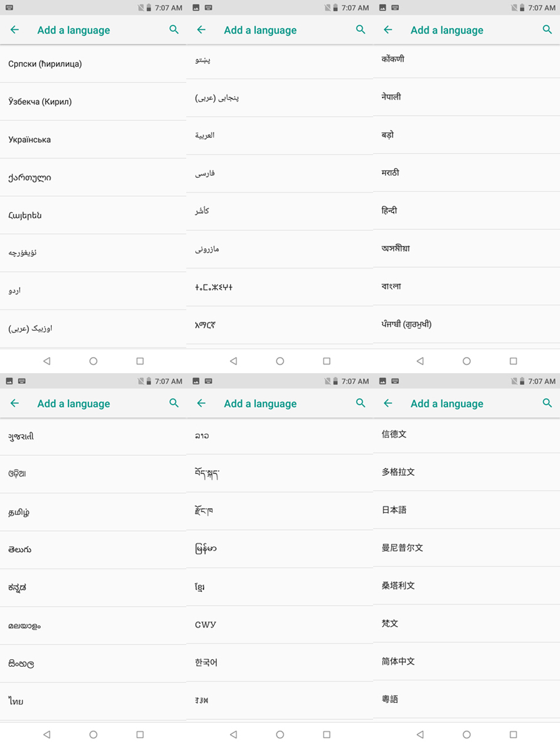This screenshot has width=560, height=747.
Task: Pick हिन्दी as the language
Action: pyautogui.click(x=466, y=210)
